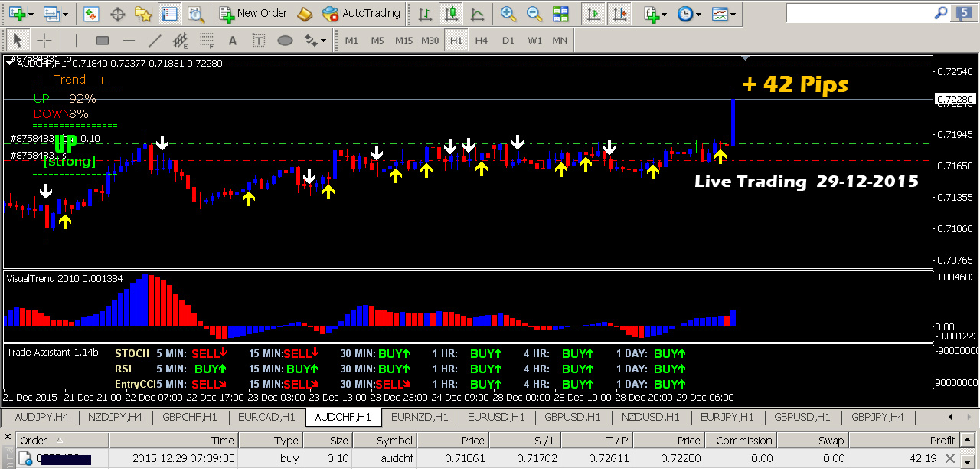The height and width of the screenshot is (469, 980).
Task: Click the chart shift marker triangle
Action: [x=746, y=57]
